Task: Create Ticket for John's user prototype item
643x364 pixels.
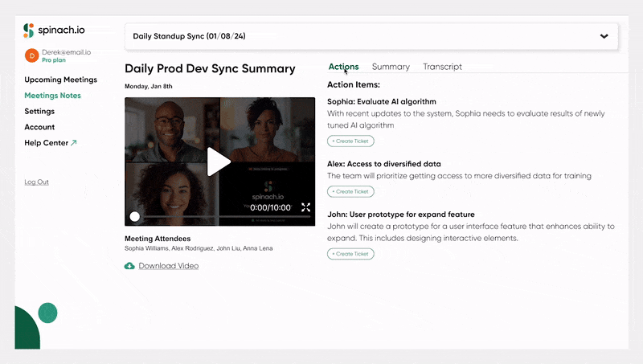Action: [350, 254]
